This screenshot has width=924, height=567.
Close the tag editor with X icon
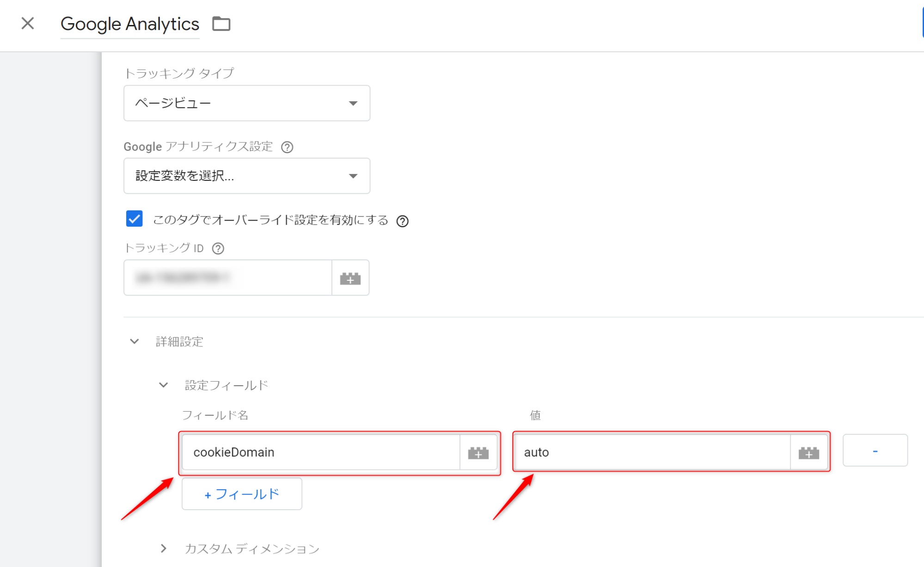pos(28,23)
